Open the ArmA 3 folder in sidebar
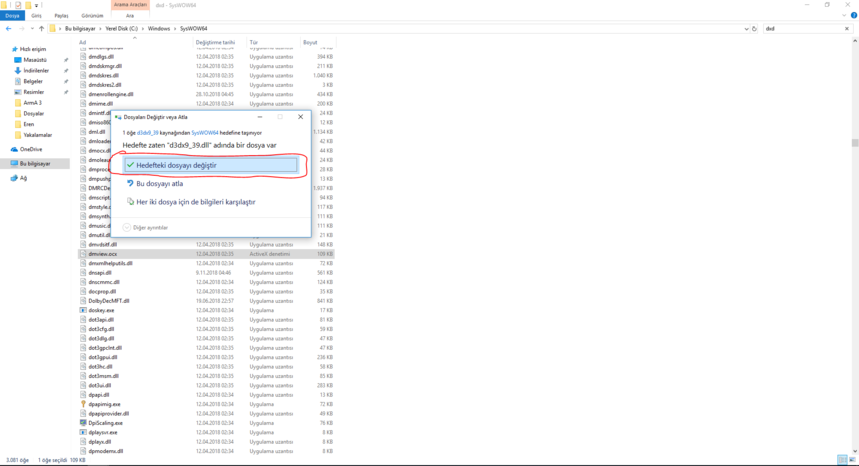 point(32,102)
